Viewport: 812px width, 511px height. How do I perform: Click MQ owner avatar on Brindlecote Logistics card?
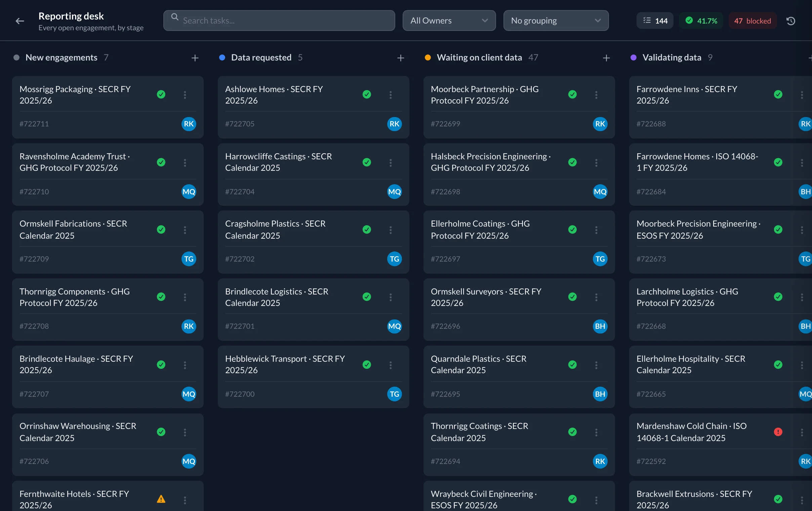pos(395,326)
